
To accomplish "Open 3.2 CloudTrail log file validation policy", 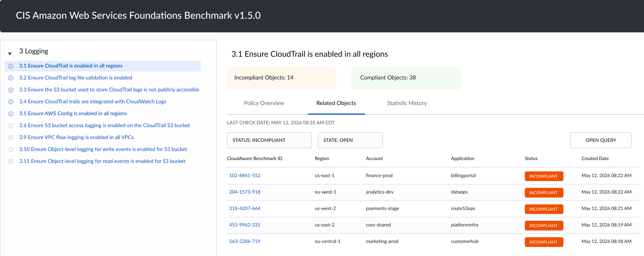I will coord(75,78).
